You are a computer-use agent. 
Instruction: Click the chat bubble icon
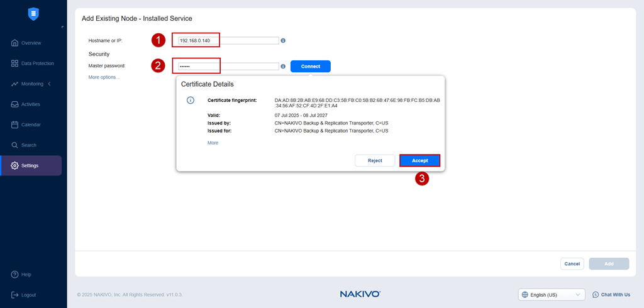coord(596,294)
